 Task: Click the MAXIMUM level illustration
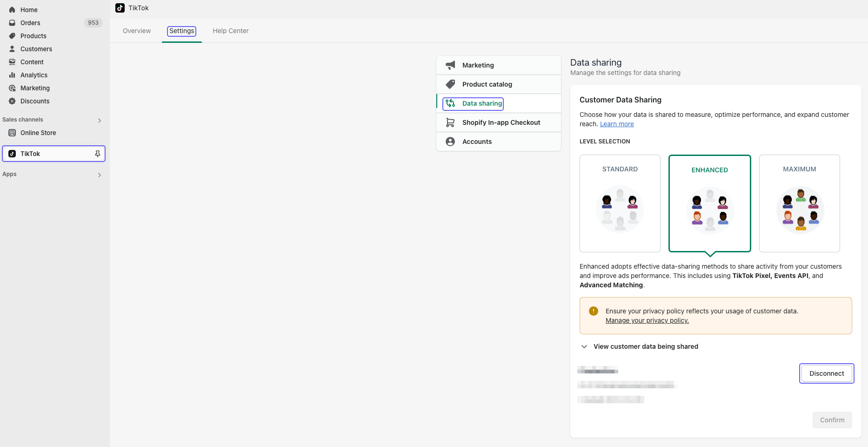800,210
